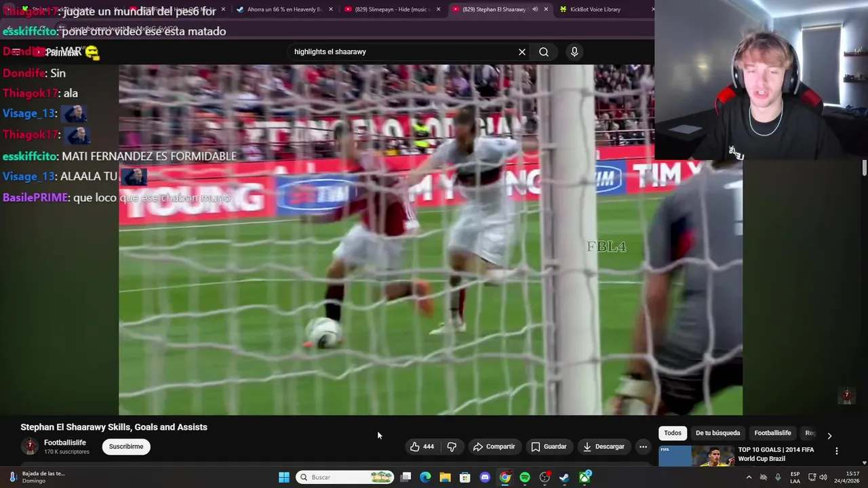The height and width of the screenshot is (488, 868).
Task: Launch Microsoft Edge from the taskbar
Action: click(425, 477)
